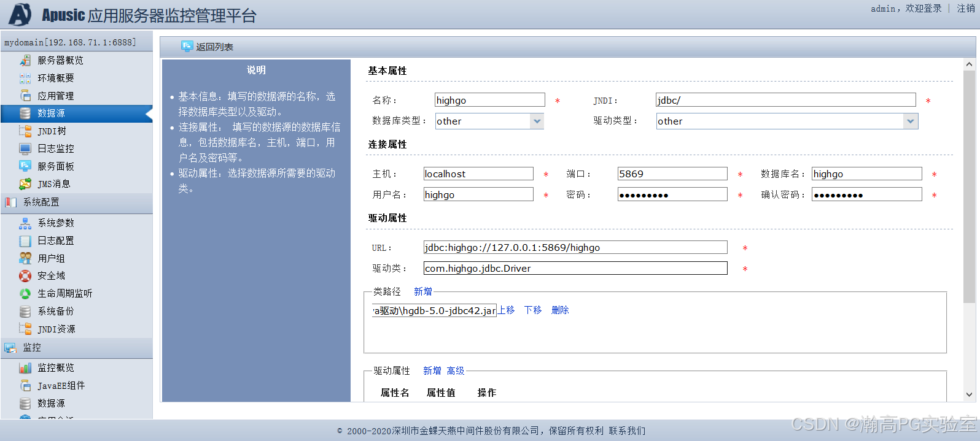Click the 端口 field containing 5869
The image size is (980, 441).
click(672, 174)
